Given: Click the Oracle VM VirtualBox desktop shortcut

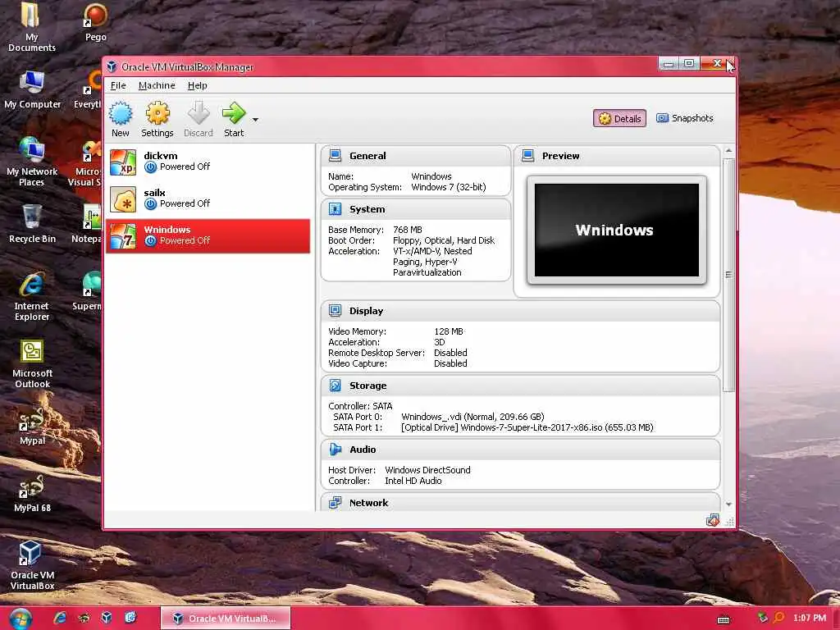Looking at the screenshot, I should tap(32, 565).
